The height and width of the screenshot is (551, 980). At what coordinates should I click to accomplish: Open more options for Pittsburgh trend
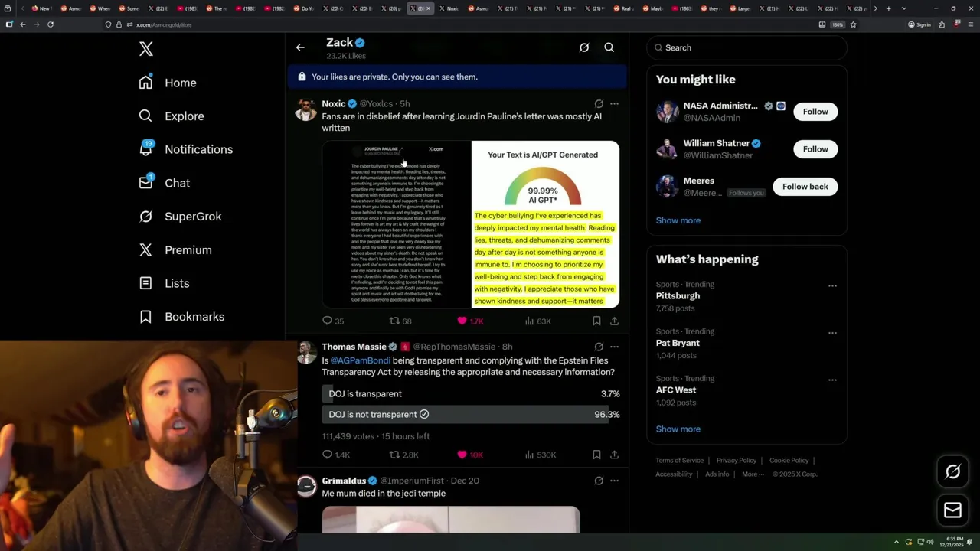[832, 285]
